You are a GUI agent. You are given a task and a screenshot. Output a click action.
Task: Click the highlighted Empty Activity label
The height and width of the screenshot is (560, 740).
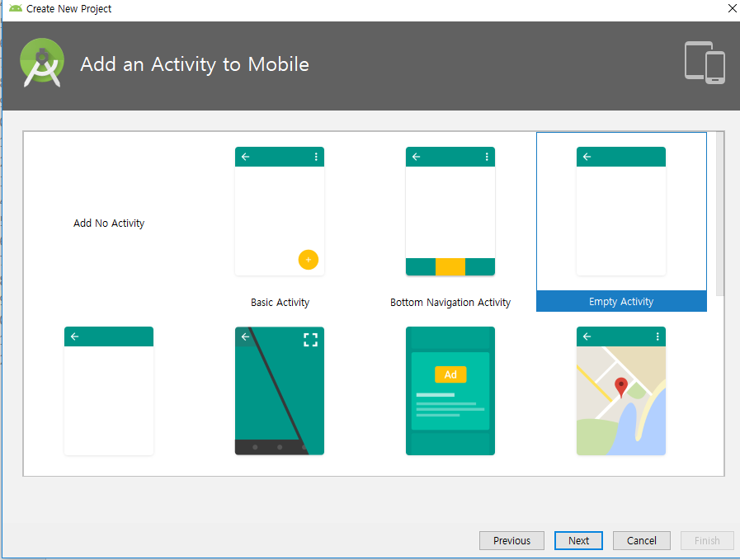click(x=621, y=302)
